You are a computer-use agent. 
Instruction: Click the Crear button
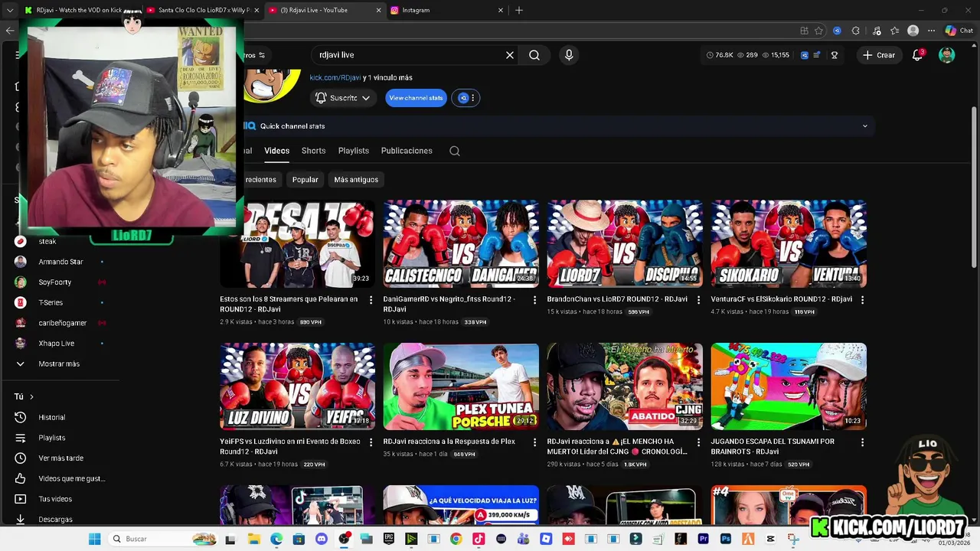(x=878, y=55)
